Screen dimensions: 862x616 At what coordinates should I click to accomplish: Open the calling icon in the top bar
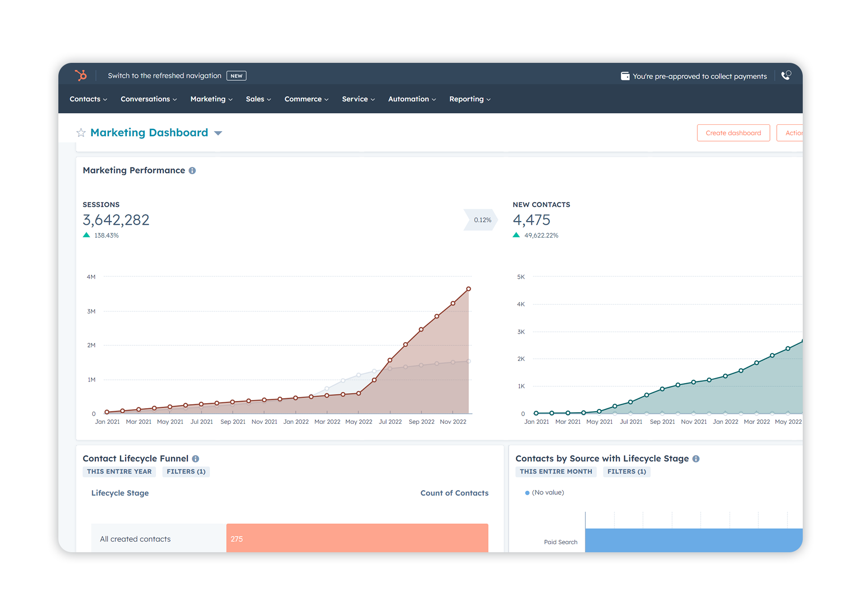(x=786, y=75)
